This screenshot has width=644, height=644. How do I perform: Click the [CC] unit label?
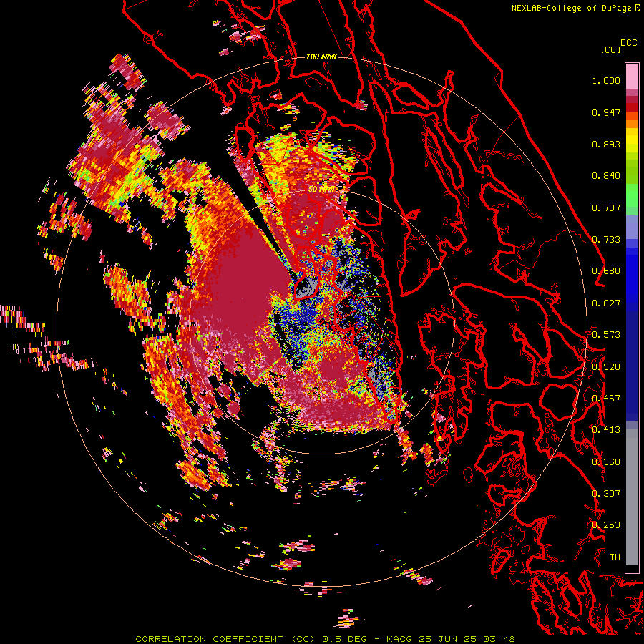click(x=610, y=49)
